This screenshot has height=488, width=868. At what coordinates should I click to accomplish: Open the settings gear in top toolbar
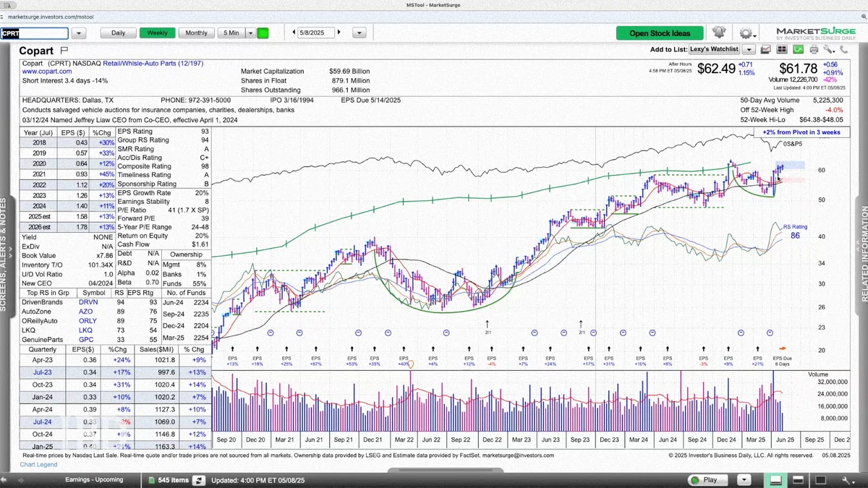(x=745, y=33)
